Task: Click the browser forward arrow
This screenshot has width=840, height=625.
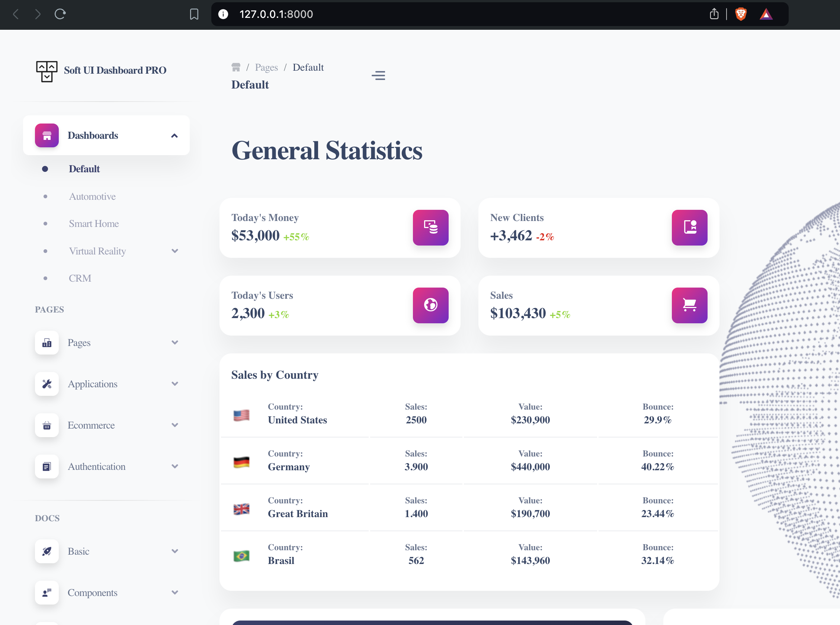Action: click(38, 15)
